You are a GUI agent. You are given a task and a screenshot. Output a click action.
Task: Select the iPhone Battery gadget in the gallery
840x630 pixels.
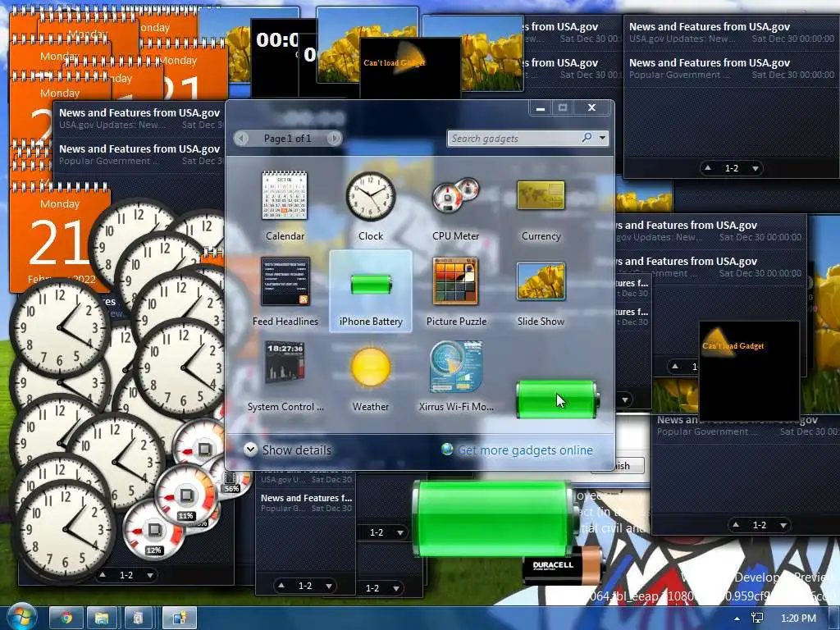pyautogui.click(x=371, y=292)
